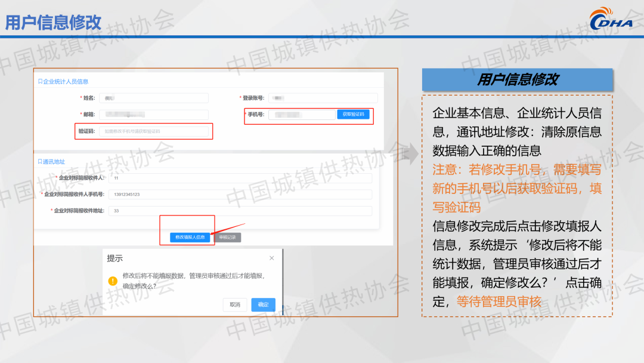Click into the 登录账号 field
The width and height of the screenshot is (644, 363).
pos(323,98)
